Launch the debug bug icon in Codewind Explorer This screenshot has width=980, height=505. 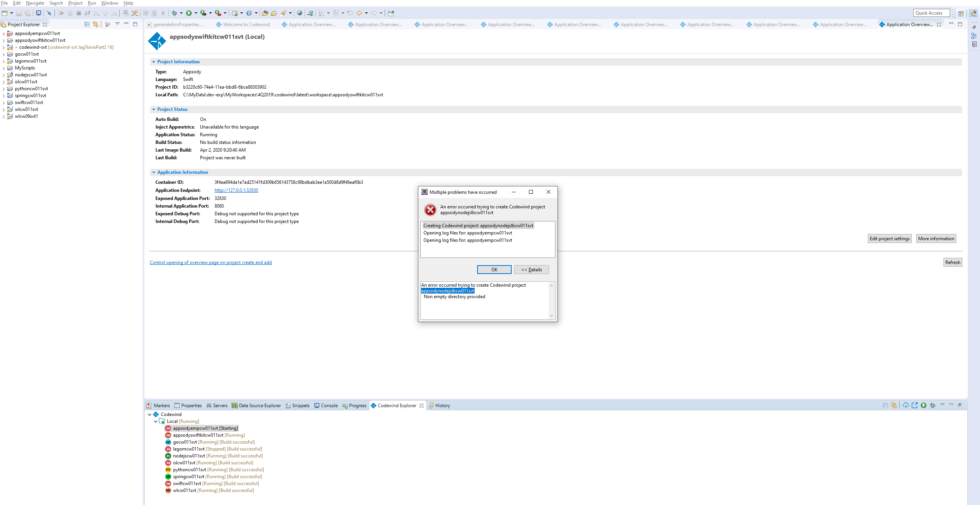tap(933, 405)
